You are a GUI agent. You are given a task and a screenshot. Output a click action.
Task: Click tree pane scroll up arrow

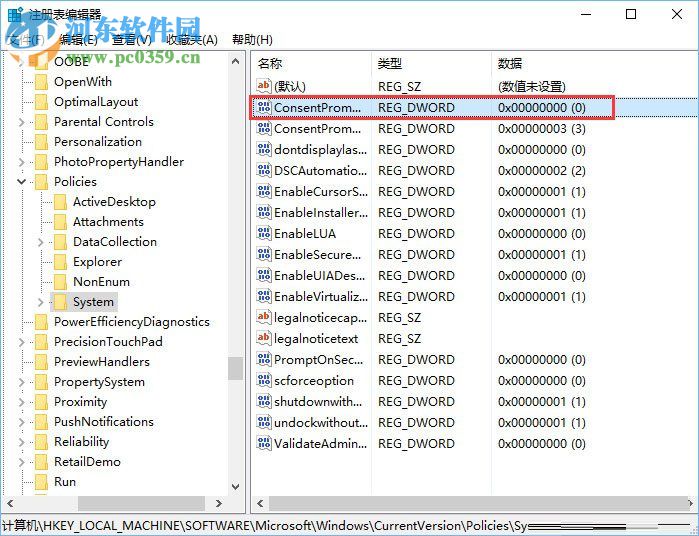pos(236,61)
